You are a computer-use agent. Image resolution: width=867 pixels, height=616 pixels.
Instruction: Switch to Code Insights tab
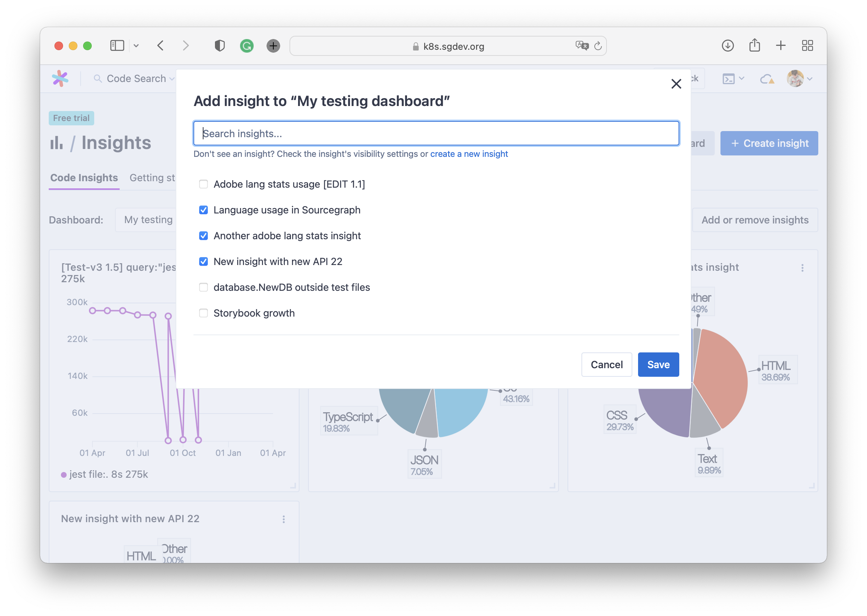point(84,178)
